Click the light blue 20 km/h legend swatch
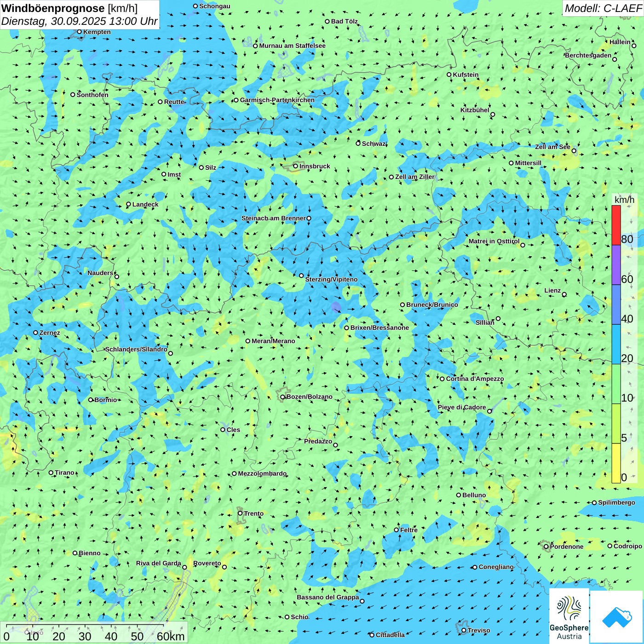This screenshot has width=644, height=644. pos(616,345)
